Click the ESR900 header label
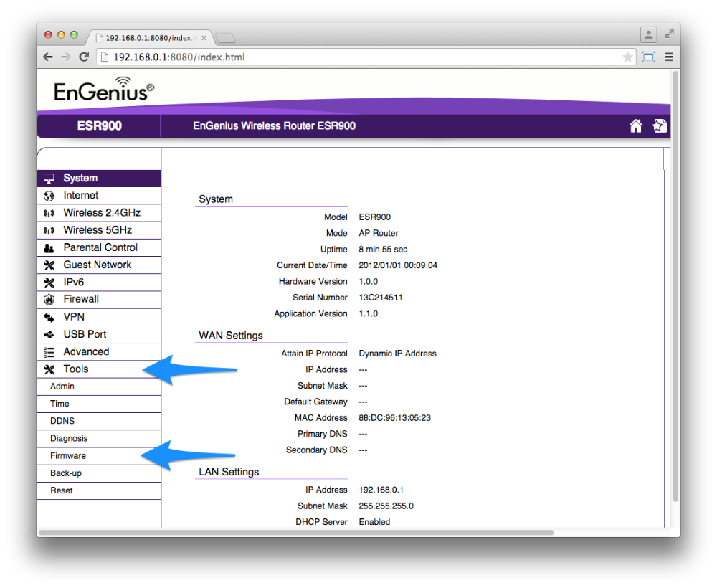The image size is (717, 588). 99,125
